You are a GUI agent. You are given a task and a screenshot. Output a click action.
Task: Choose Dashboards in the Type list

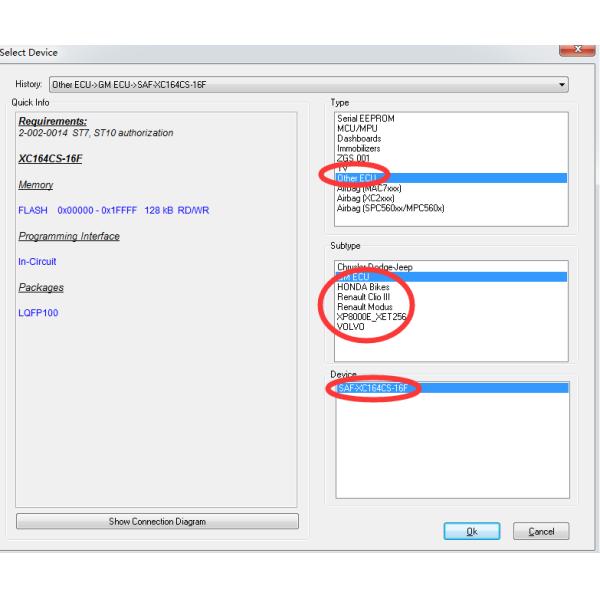[361, 138]
